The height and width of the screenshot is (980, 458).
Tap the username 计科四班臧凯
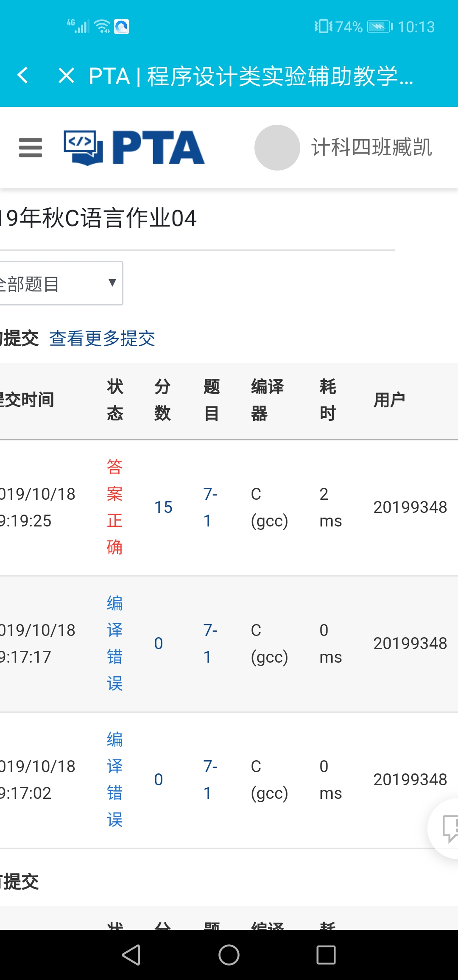tap(371, 148)
